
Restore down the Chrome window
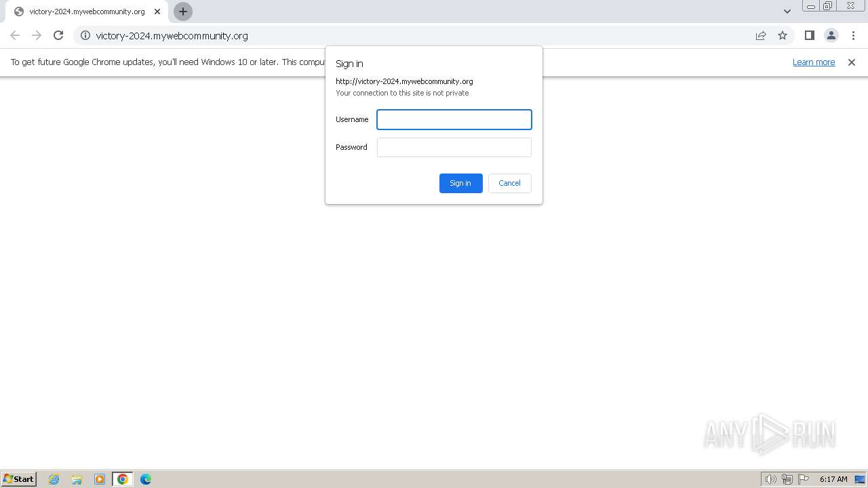pyautogui.click(x=828, y=6)
